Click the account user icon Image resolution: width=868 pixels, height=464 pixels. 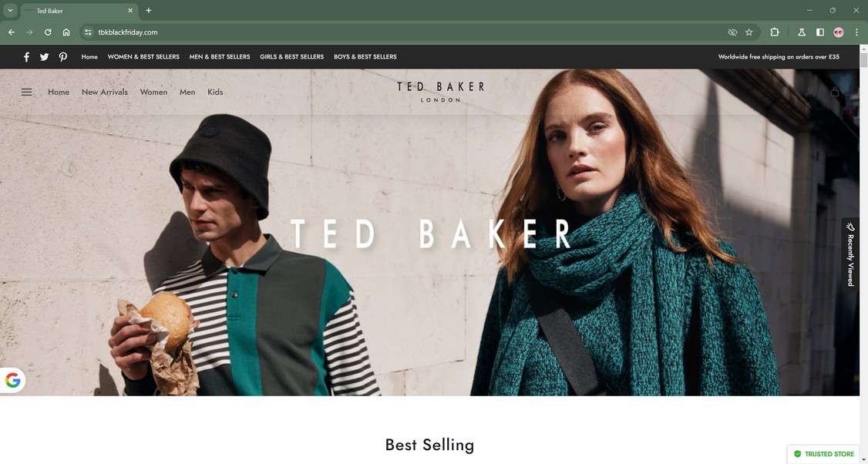point(810,92)
